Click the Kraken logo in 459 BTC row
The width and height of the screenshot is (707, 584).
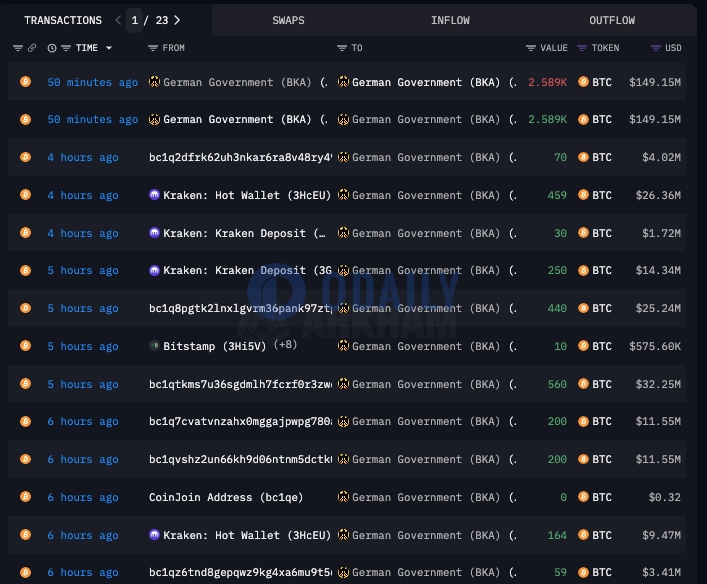point(154,195)
